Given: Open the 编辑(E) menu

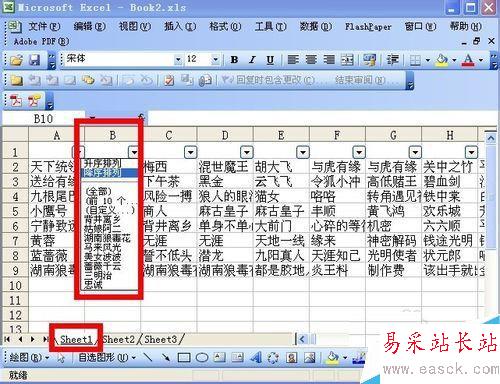Looking at the screenshot, I should pos(89,26).
